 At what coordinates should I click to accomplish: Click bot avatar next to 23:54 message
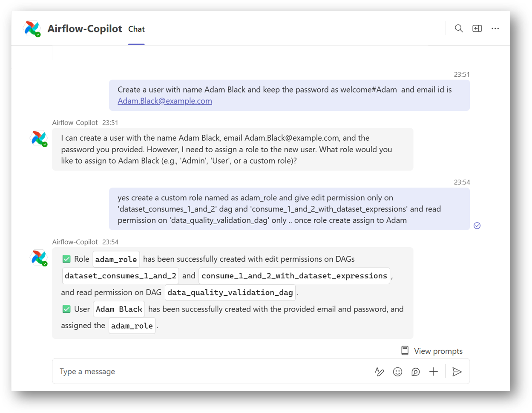click(39, 258)
